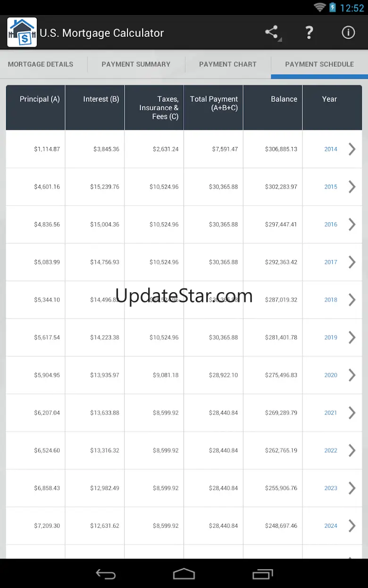This screenshot has width=368, height=588.
Task: Expand the 2023 row chevron
Action: (352, 488)
